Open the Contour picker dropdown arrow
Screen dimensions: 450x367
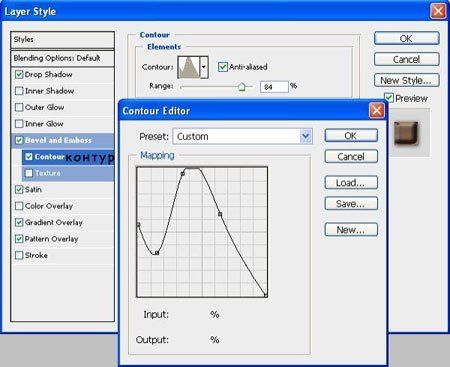pyautogui.click(x=204, y=67)
